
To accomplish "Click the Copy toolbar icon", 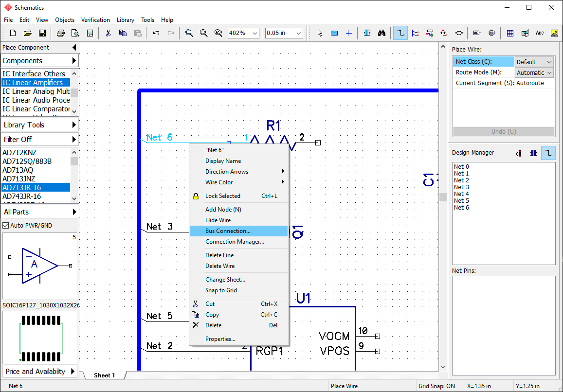I will (x=123, y=33).
